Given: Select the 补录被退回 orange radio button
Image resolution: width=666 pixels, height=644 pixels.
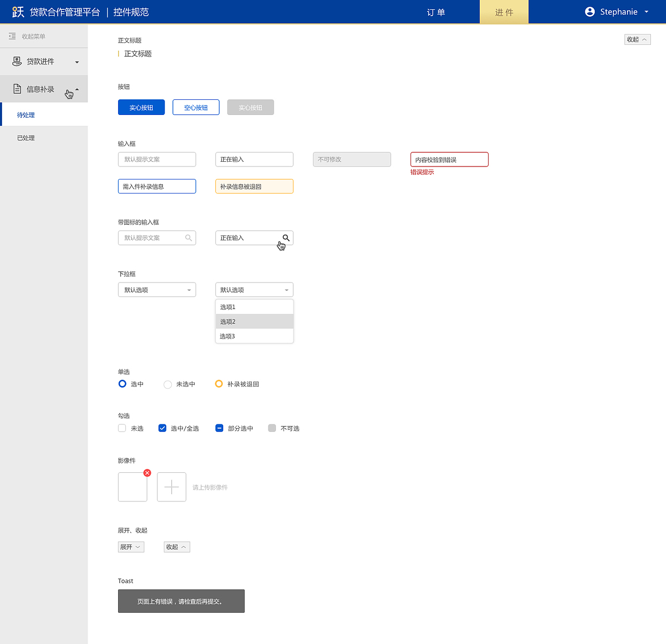Looking at the screenshot, I should [x=219, y=384].
